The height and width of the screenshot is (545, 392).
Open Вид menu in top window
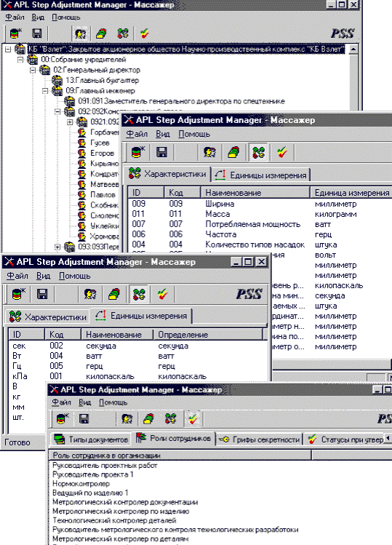coord(38,17)
